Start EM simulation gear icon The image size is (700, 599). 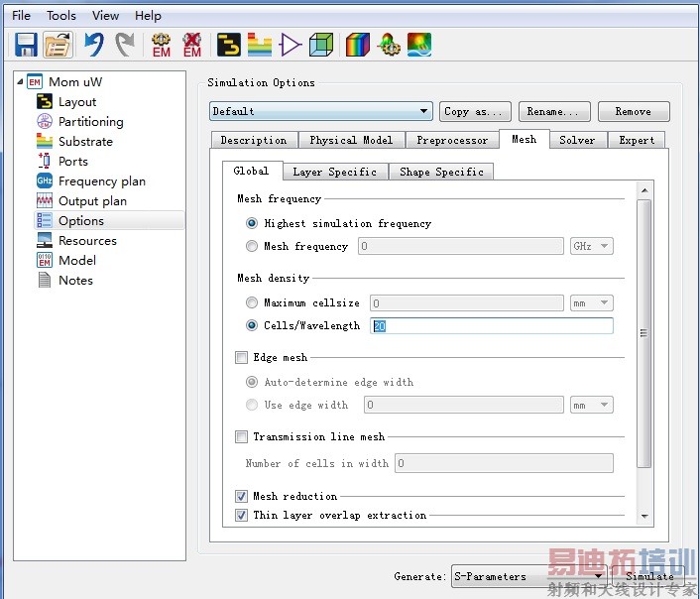(x=162, y=45)
